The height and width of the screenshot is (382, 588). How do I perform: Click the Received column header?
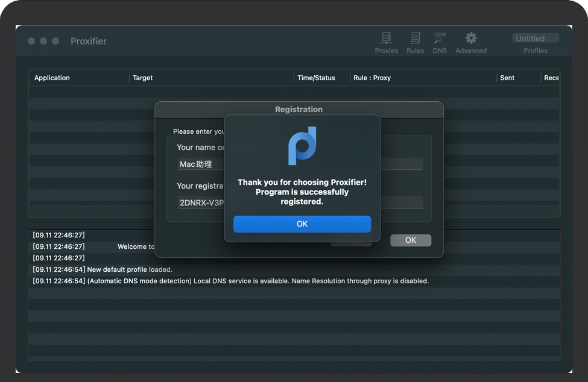click(551, 78)
